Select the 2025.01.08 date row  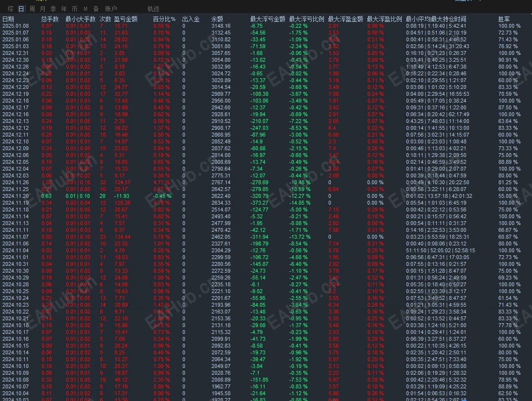coord(16,26)
